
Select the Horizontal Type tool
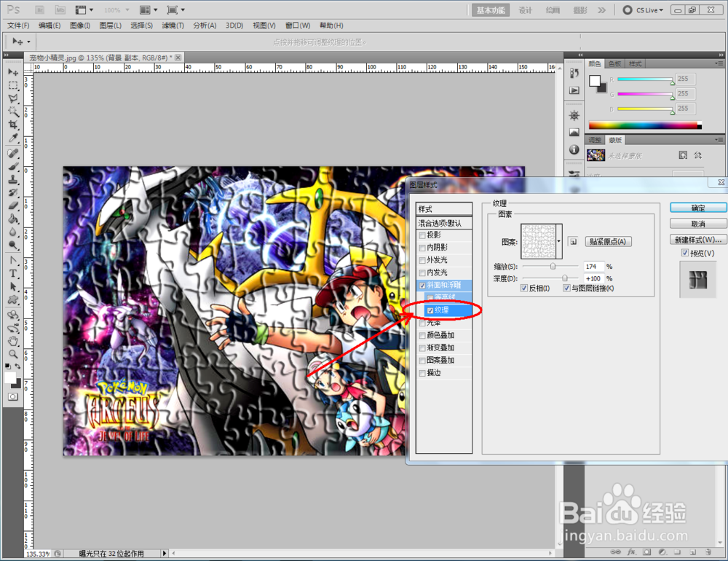(x=13, y=273)
